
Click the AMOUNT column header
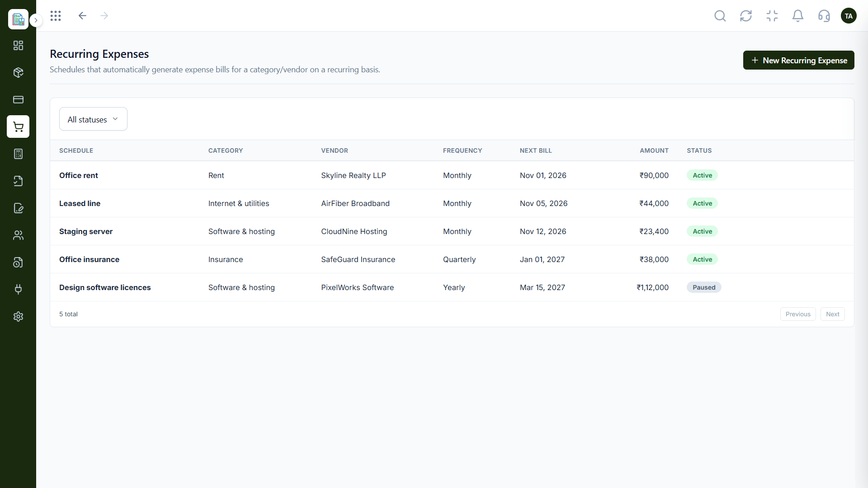[654, 150]
